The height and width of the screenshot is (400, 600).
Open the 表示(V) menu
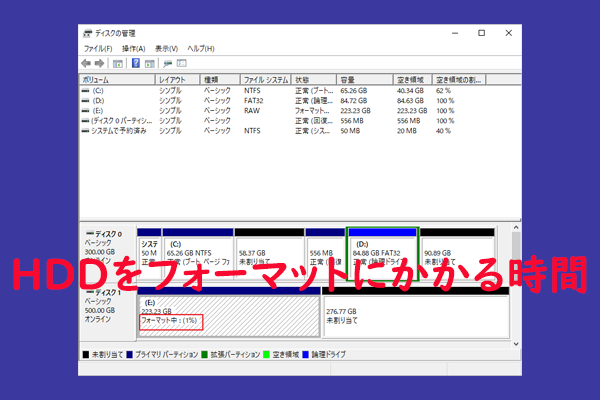[x=166, y=49]
